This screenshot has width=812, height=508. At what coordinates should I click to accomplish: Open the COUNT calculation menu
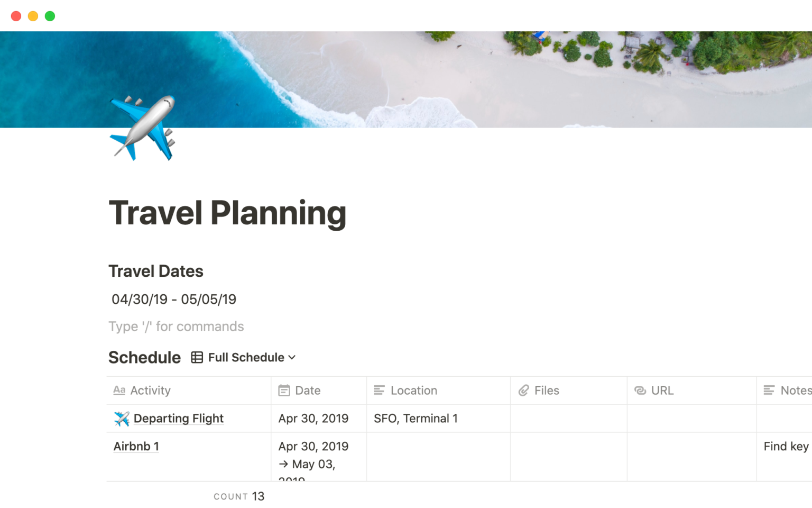[239, 496]
